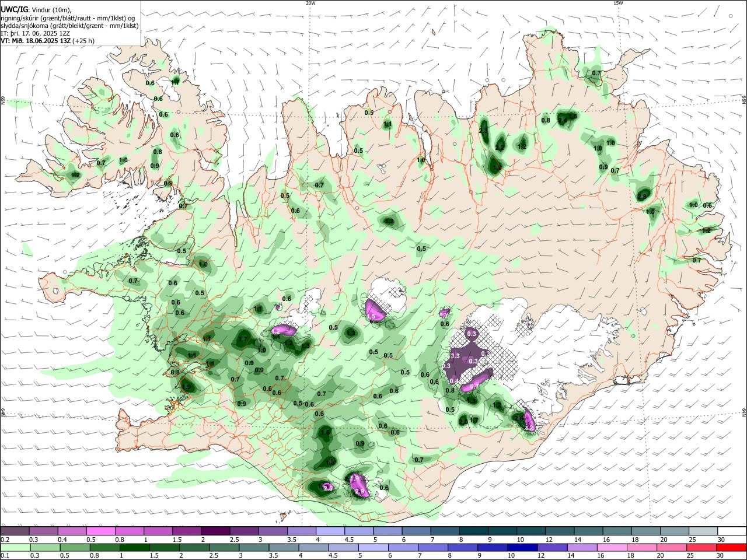Select the '25' label under the upper legend row
The image size is (747, 560).
pyautogui.click(x=692, y=539)
